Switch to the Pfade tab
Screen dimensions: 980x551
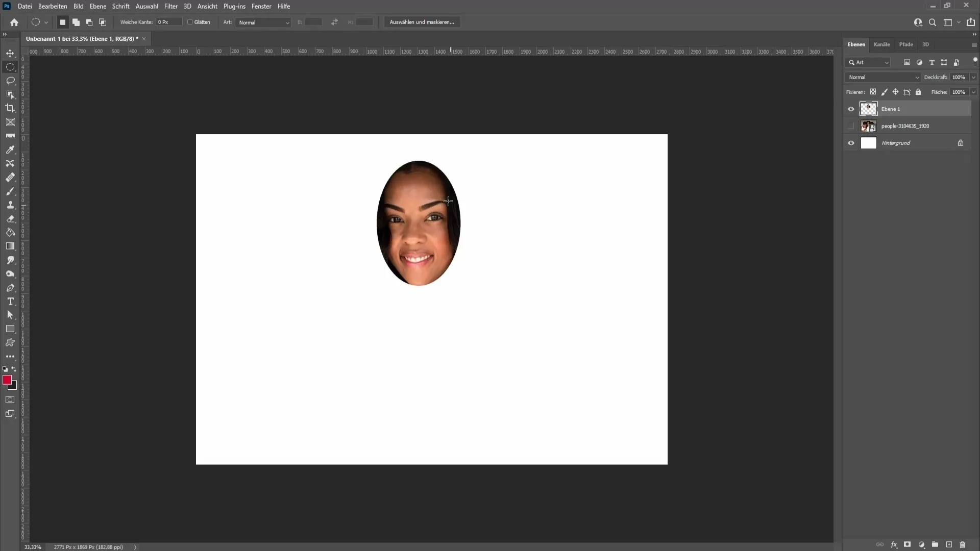click(x=906, y=44)
